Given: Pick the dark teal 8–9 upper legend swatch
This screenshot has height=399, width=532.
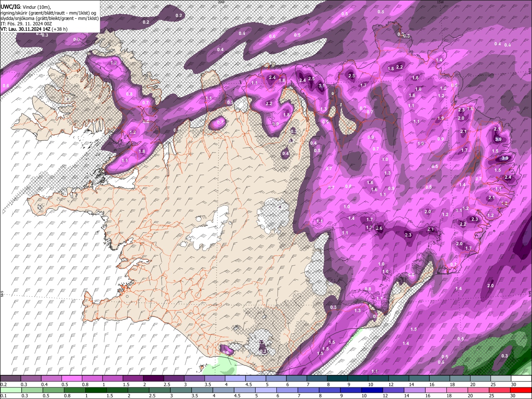Looking at the screenshot, I should click(x=337, y=379).
